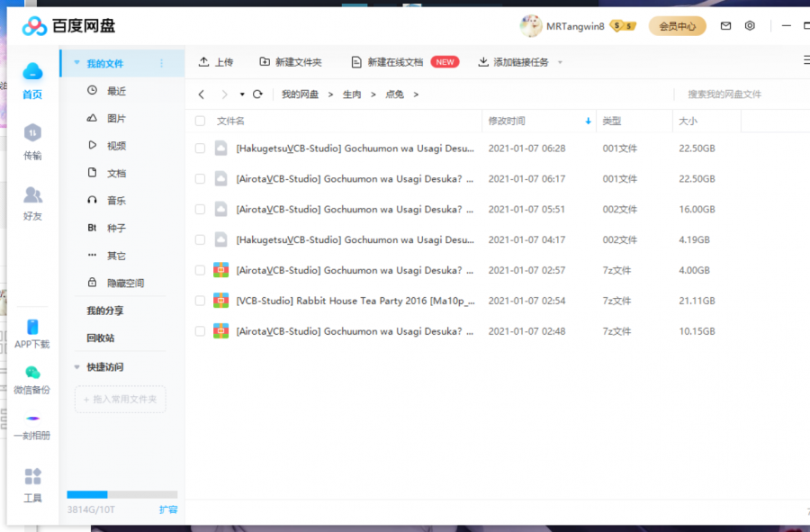Click the file icon of the 4.19GB item
The image size is (810, 532).
point(221,239)
